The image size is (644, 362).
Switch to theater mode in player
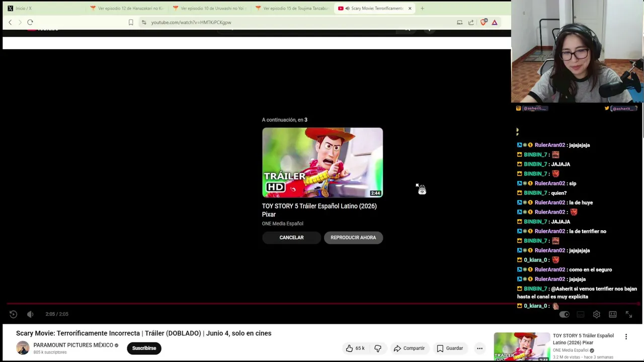[x=613, y=314]
